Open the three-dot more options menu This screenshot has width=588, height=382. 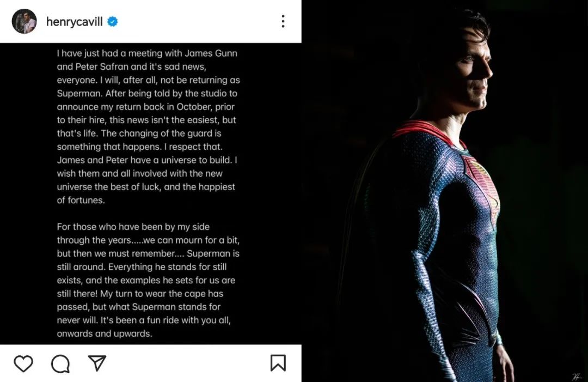(x=283, y=21)
